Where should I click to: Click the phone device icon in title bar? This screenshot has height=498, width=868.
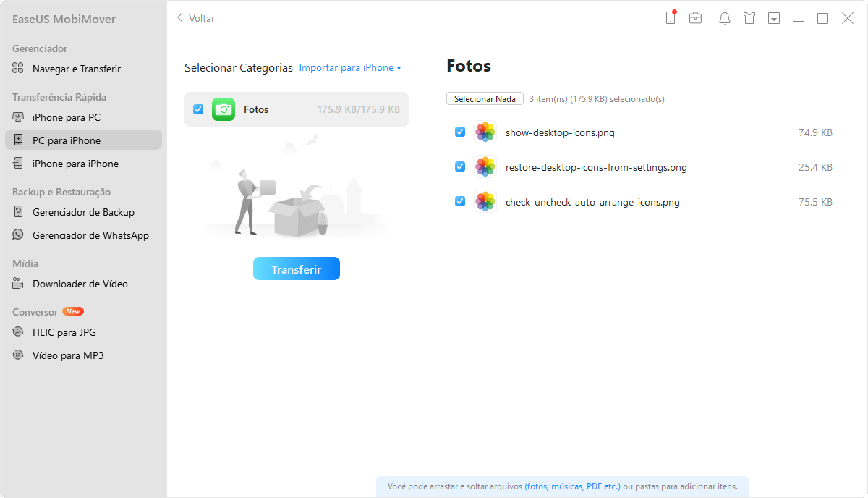[671, 18]
